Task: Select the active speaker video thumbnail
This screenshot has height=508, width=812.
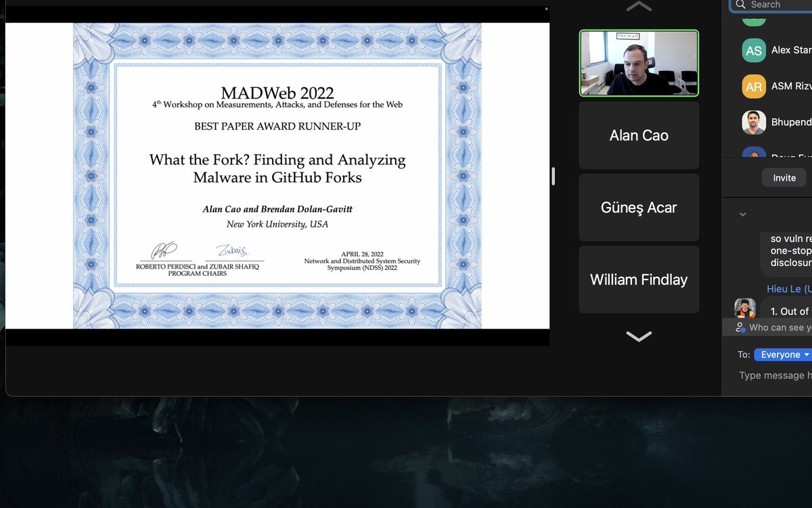Action: click(x=639, y=63)
